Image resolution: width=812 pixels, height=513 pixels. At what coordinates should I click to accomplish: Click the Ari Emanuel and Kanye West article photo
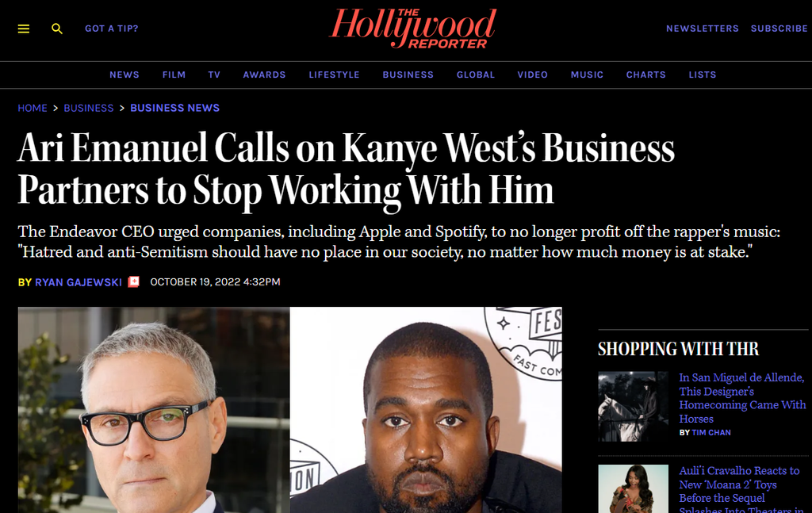290,409
